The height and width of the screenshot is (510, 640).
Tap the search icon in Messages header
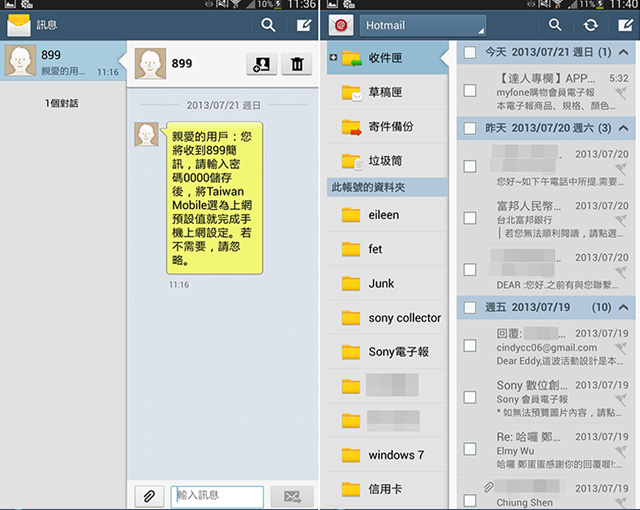pyautogui.click(x=268, y=25)
